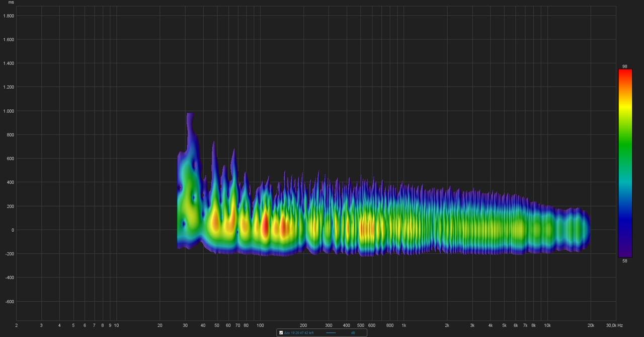Click the 10k frequency axis label
Screen dimensions: 644x337
547,325
